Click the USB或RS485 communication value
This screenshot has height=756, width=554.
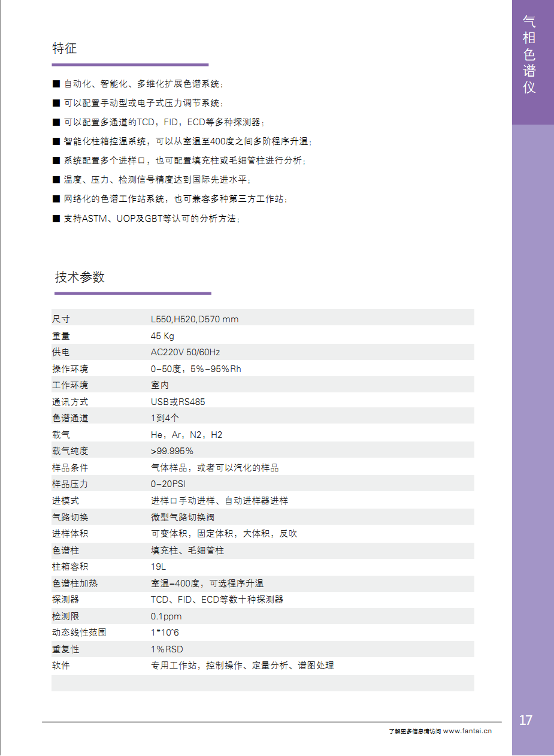178,402
